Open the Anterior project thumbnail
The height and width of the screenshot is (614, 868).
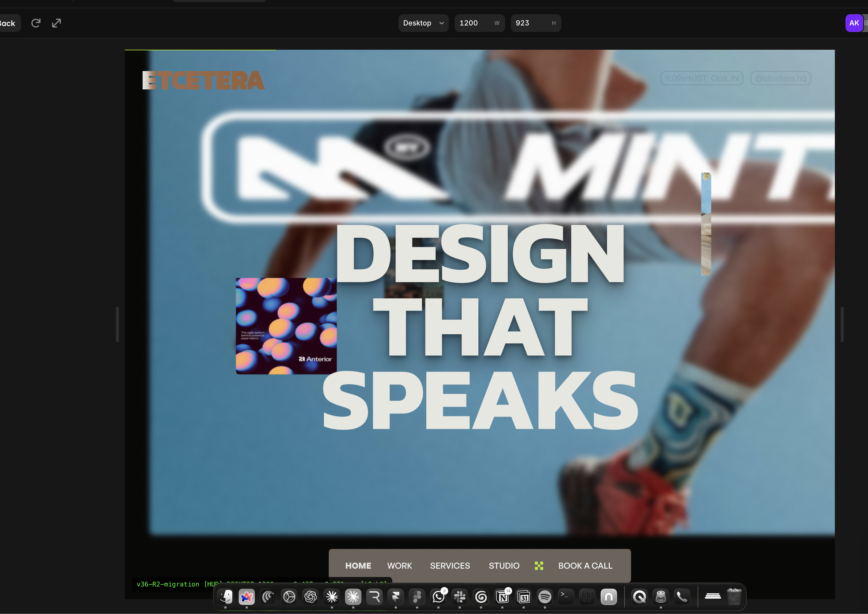[286, 326]
